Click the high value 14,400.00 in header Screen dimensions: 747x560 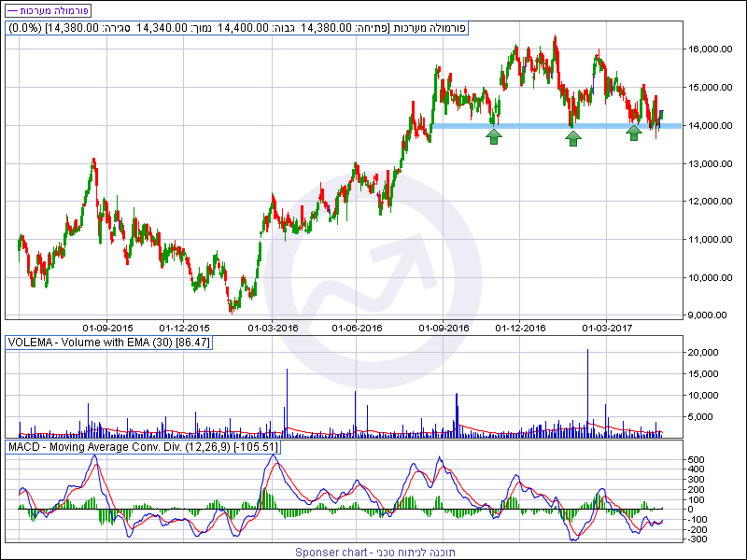click(x=244, y=28)
